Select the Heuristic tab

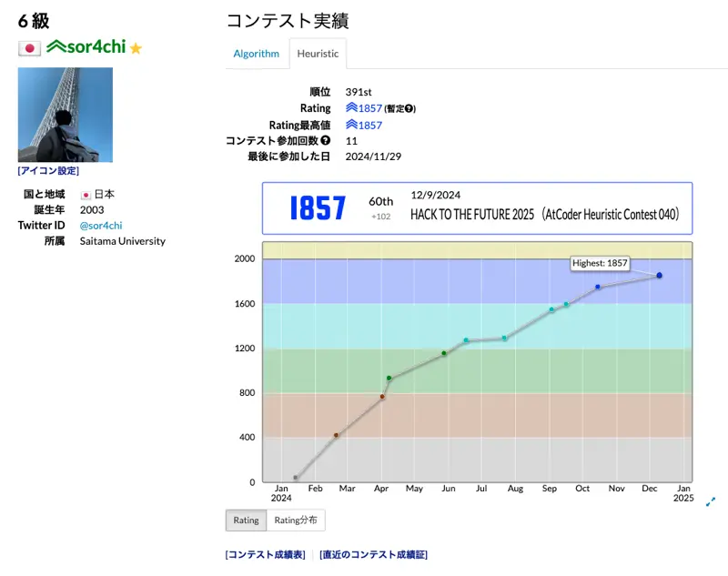click(318, 54)
